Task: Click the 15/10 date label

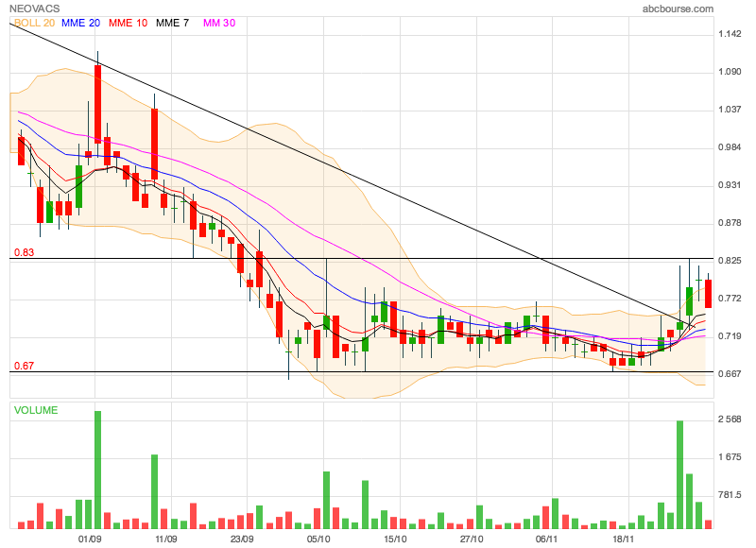Action: coord(395,539)
